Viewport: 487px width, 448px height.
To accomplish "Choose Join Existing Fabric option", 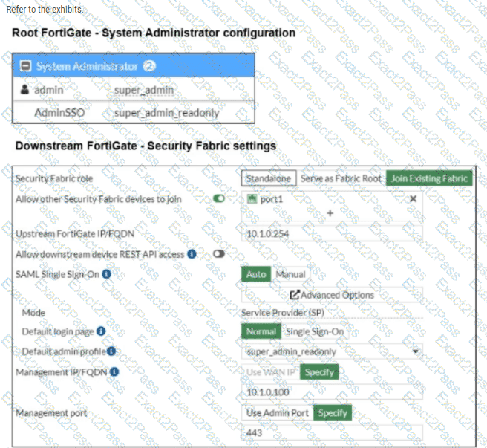I will click(429, 178).
